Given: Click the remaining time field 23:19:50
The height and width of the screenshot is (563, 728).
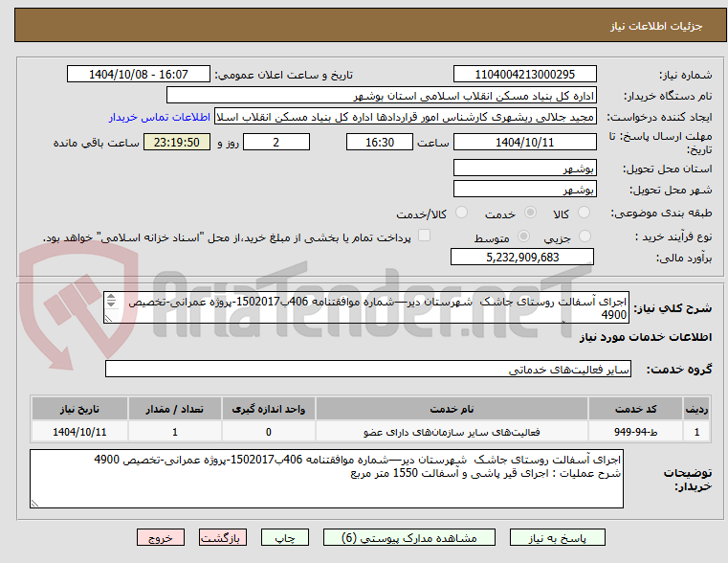Looking at the screenshot, I should [176, 142].
